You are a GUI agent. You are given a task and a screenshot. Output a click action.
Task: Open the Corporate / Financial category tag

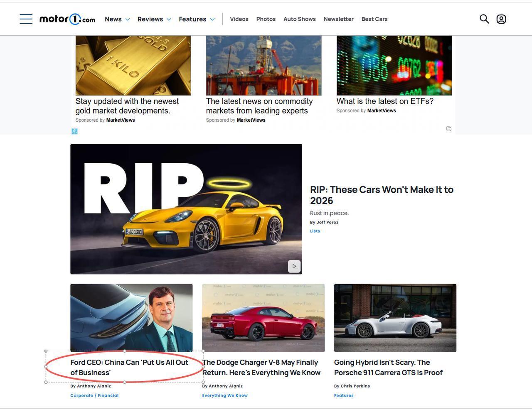point(94,395)
